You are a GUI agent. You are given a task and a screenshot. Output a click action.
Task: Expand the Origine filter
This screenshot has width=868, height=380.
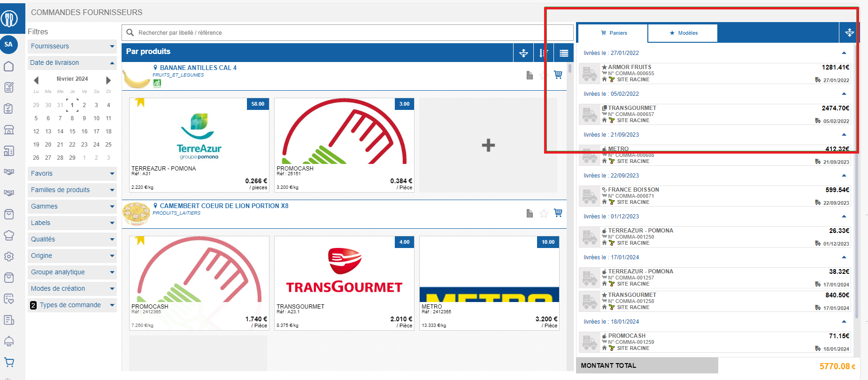tap(72, 256)
